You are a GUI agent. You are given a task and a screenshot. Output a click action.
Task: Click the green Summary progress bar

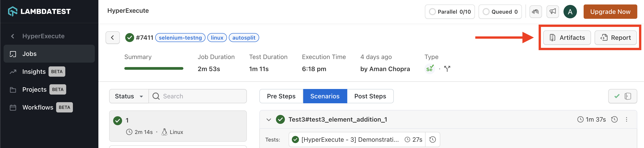pos(154,68)
